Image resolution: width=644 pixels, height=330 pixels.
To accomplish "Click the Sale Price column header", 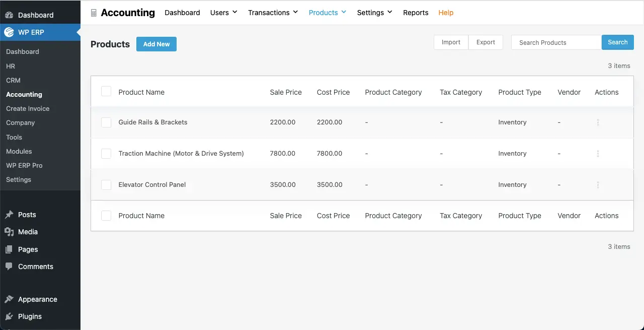I will [286, 92].
